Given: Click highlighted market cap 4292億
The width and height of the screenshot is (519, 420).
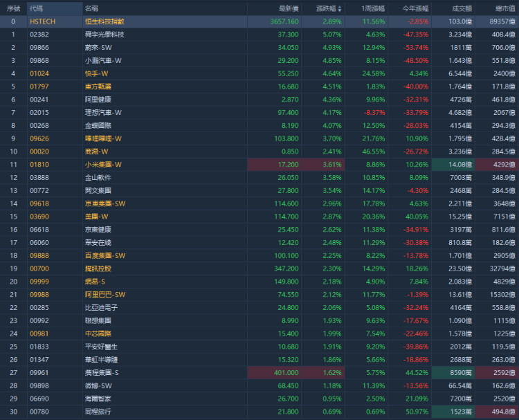Looking at the screenshot, I should click(x=504, y=165).
